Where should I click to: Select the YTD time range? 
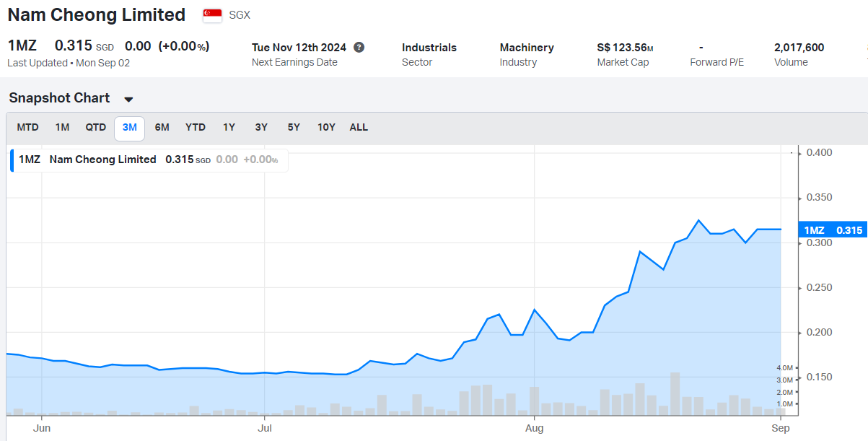click(x=196, y=128)
